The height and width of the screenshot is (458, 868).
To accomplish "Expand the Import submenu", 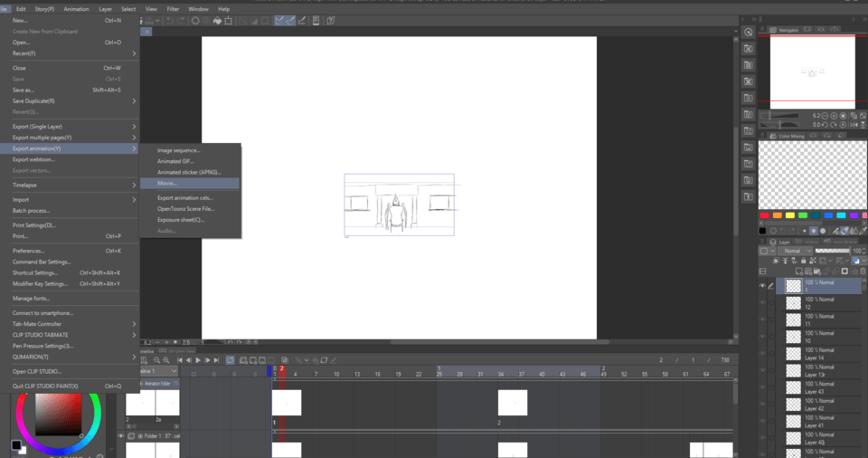I will point(70,200).
